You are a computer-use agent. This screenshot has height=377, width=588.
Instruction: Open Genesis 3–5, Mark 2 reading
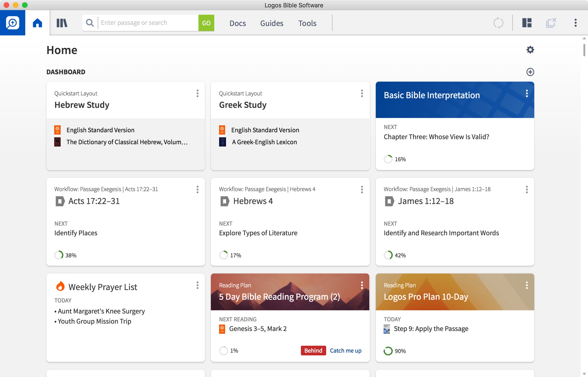257,329
